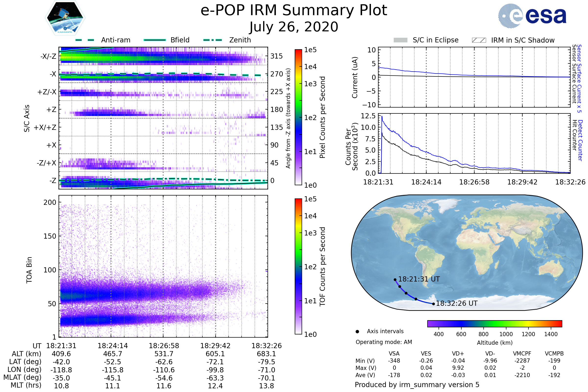The width and height of the screenshot is (588, 392).
Task: Click the Detect Counter blue axis label
Action: coord(580,140)
